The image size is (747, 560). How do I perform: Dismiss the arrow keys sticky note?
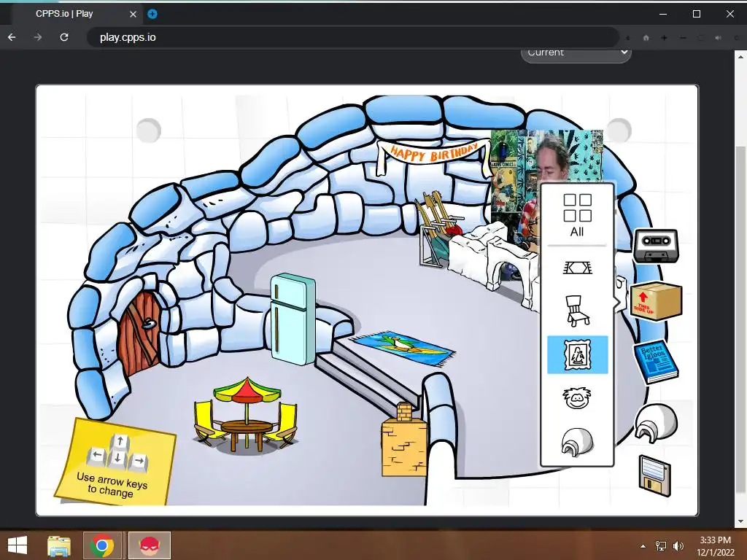[x=116, y=462]
